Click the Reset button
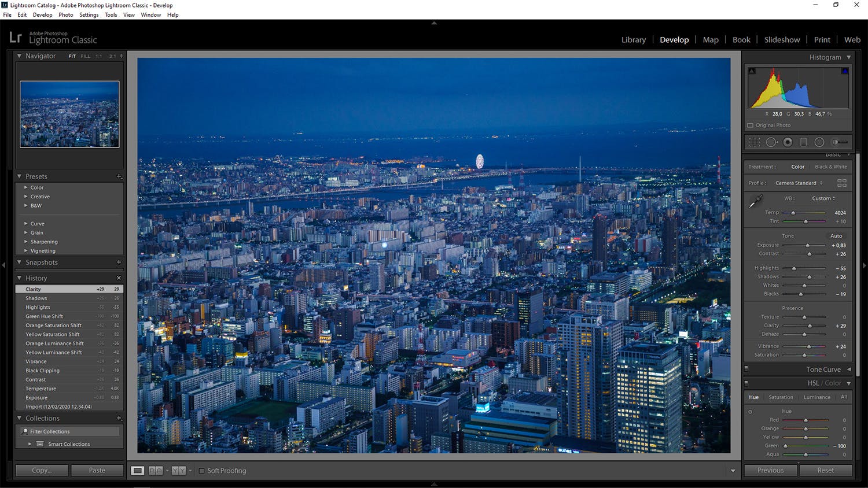868x488 pixels. (826, 470)
